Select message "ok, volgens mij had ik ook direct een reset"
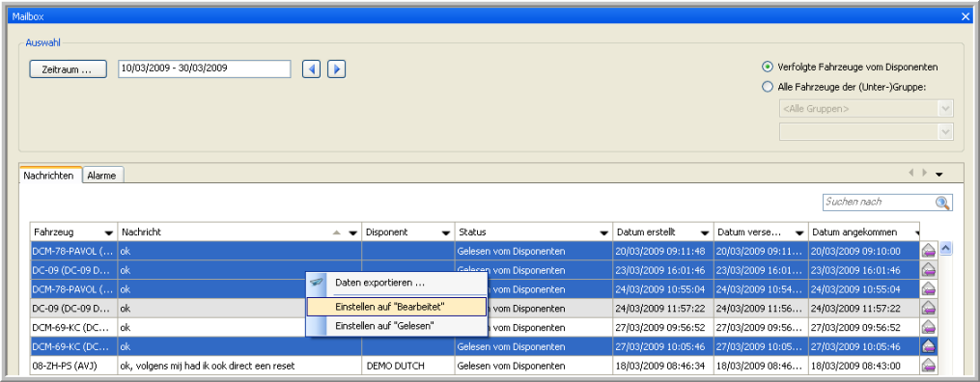 click(x=239, y=366)
